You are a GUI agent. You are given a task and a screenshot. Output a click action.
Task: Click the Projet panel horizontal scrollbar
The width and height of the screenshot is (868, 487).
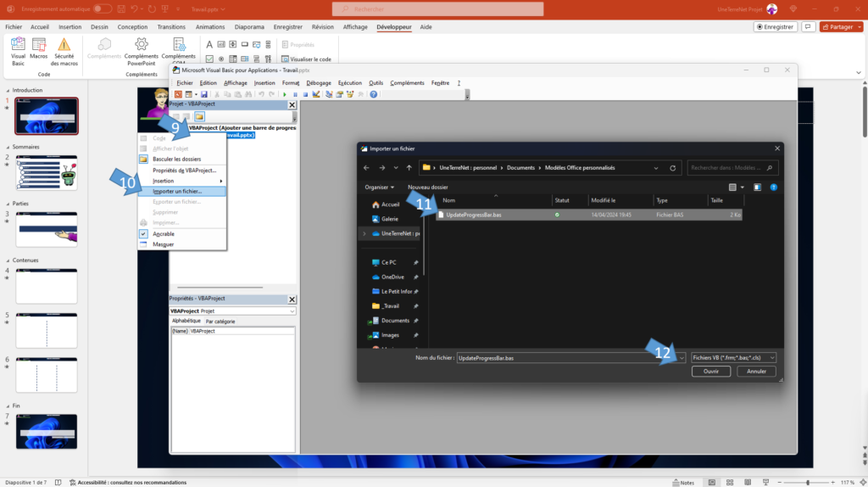click(x=220, y=288)
